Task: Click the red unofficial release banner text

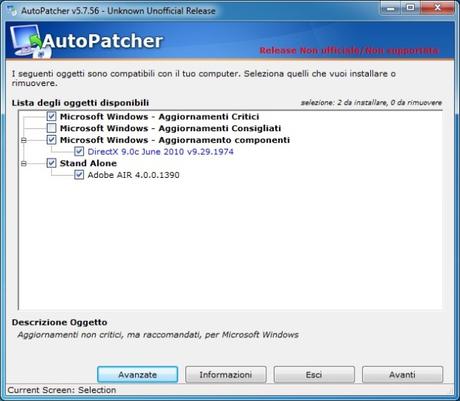Action: [349, 51]
